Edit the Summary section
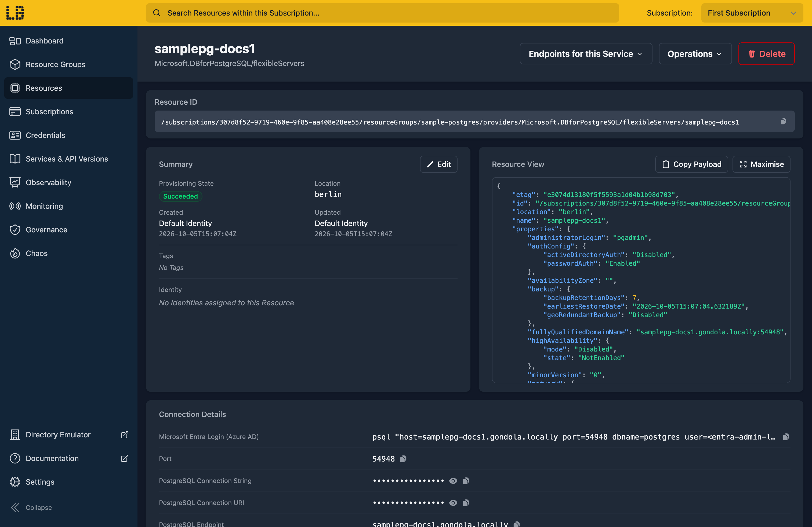Screen dimensions: 812x527 (438, 164)
